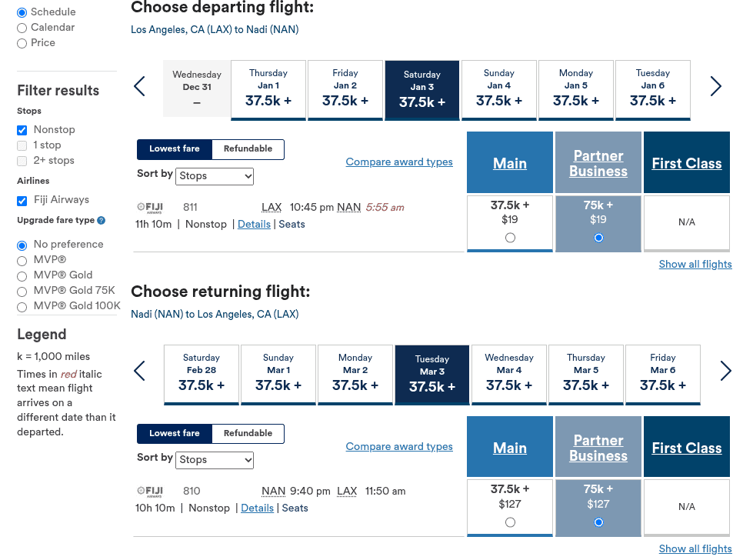Click the right arrow on departing date strip
Image resolution: width=753 pixels, height=560 pixels.
pos(716,86)
